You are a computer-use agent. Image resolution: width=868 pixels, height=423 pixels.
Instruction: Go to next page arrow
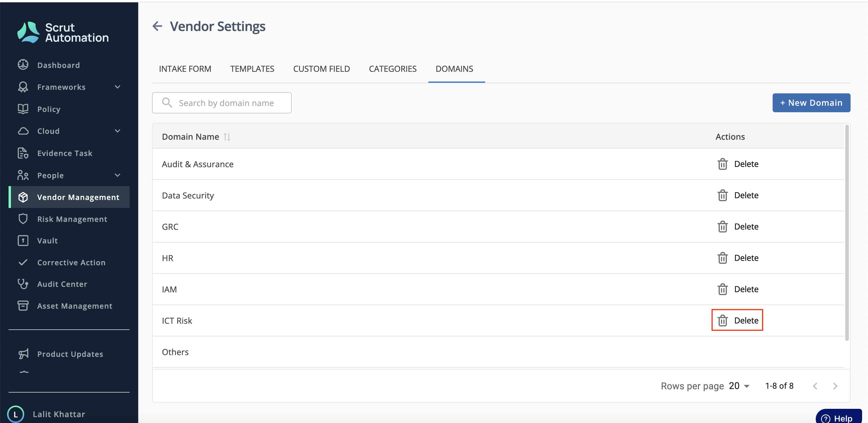835,386
